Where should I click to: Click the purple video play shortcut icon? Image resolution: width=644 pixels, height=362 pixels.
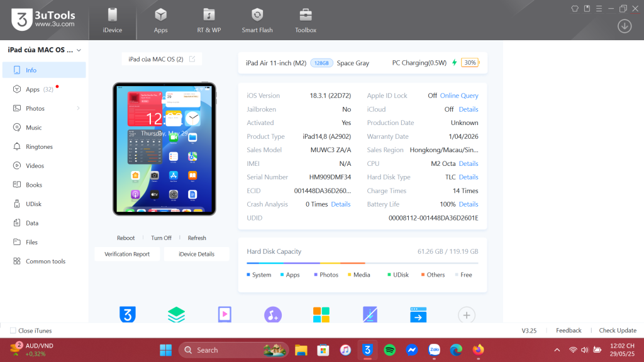tap(225, 314)
